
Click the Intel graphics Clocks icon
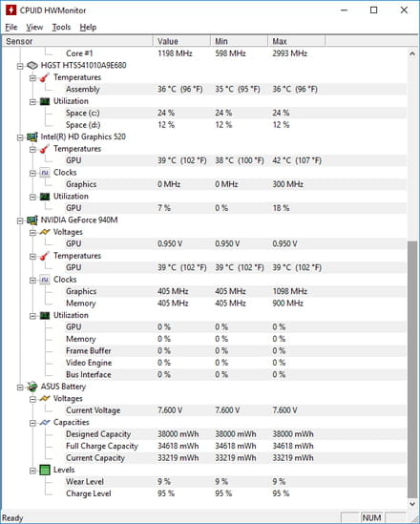(45, 173)
